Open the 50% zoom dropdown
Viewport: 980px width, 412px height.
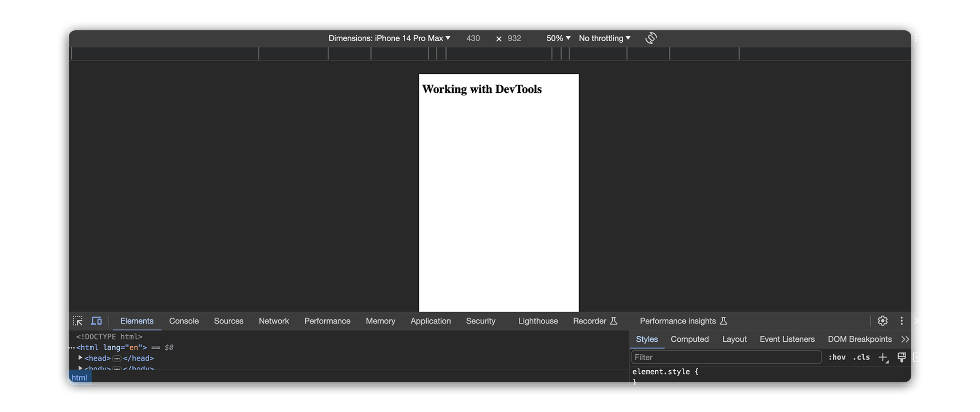558,38
